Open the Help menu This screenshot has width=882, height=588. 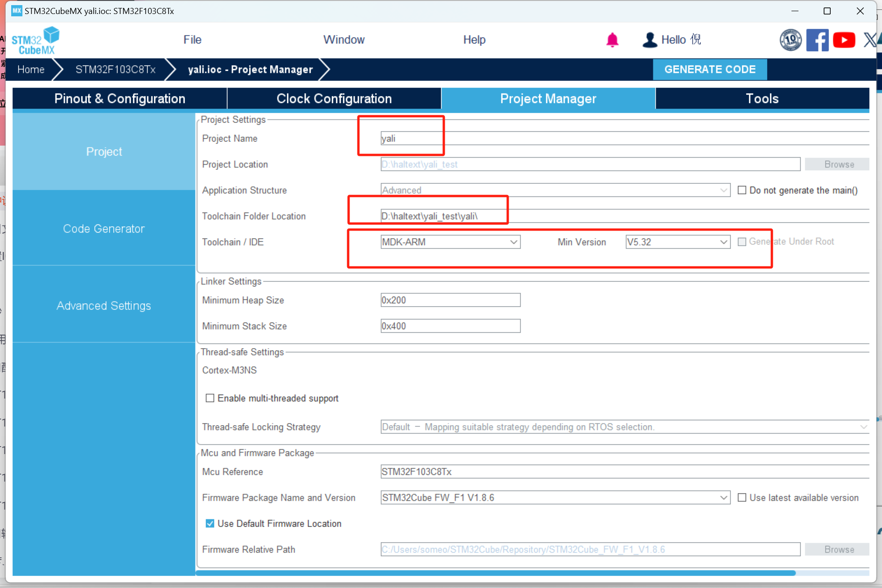(x=474, y=40)
